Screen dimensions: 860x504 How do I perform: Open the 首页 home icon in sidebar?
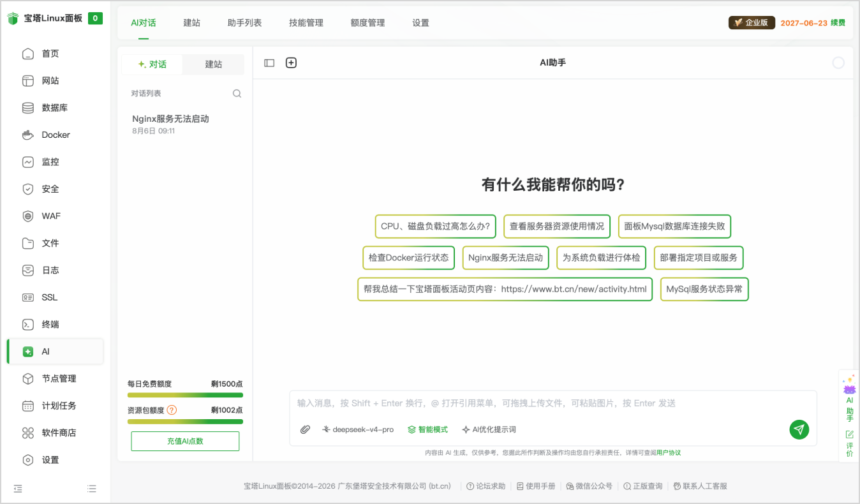point(28,54)
